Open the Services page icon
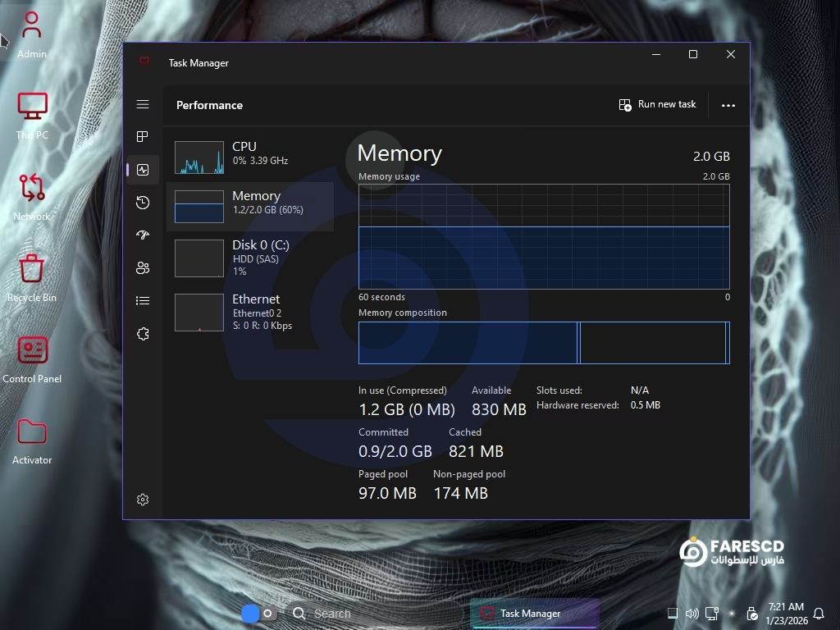 point(143,334)
